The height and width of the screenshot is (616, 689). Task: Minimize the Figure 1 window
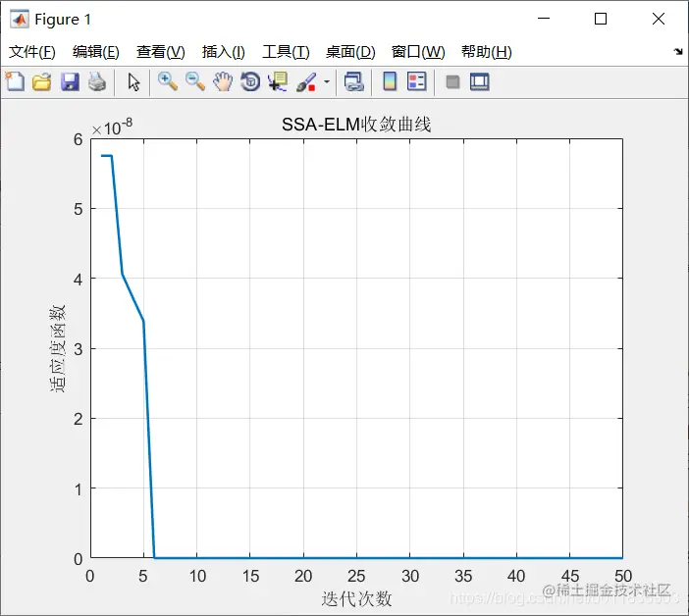(x=544, y=19)
